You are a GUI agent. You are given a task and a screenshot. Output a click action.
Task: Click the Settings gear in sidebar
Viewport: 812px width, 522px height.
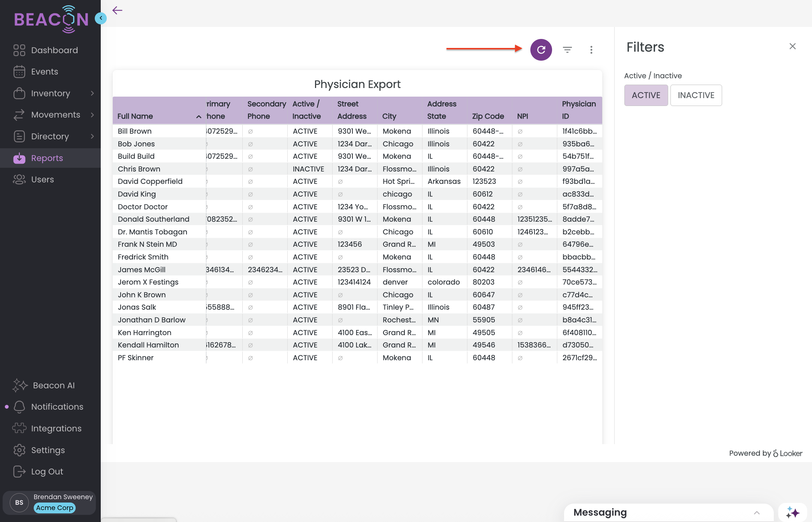tap(19, 450)
